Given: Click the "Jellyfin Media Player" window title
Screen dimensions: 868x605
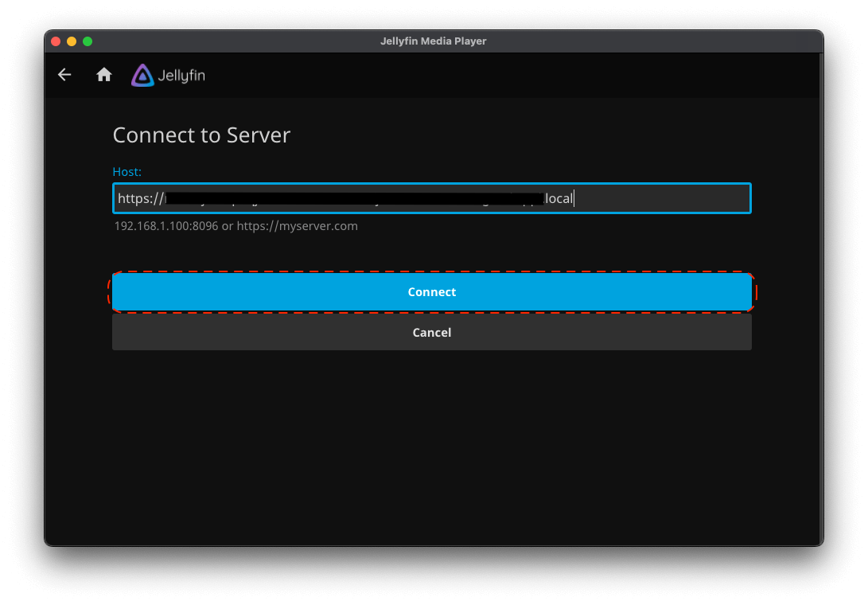Looking at the screenshot, I should 433,41.
